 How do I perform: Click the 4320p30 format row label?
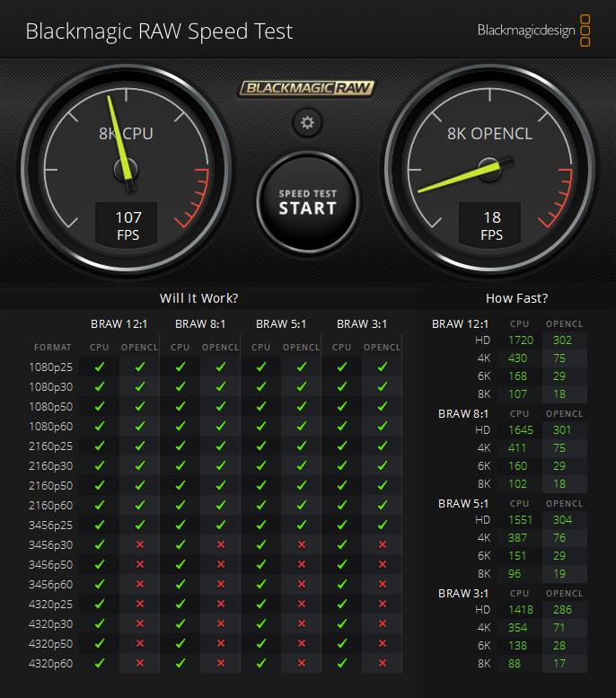(51, 623)
